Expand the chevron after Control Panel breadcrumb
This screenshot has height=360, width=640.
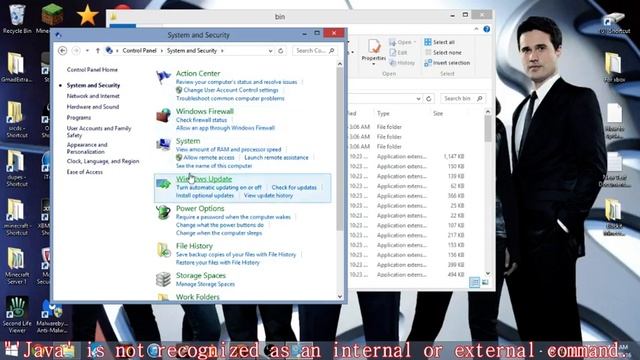click(162, 51)
